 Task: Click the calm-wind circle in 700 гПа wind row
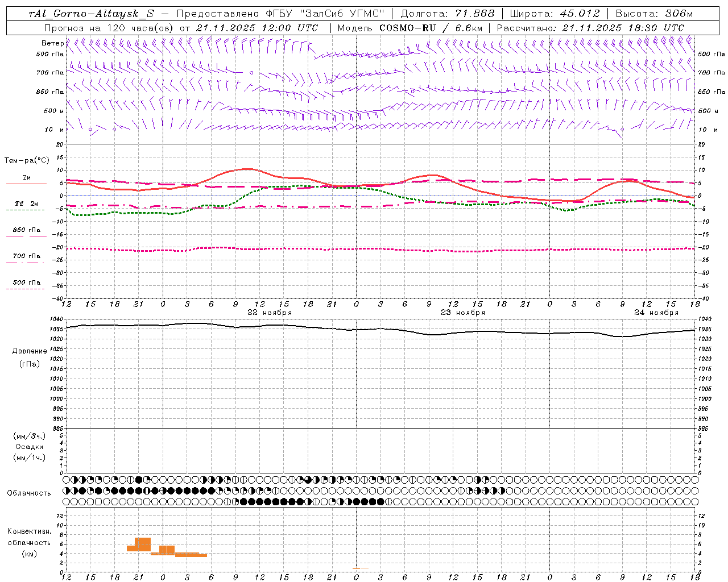[251, 73]
